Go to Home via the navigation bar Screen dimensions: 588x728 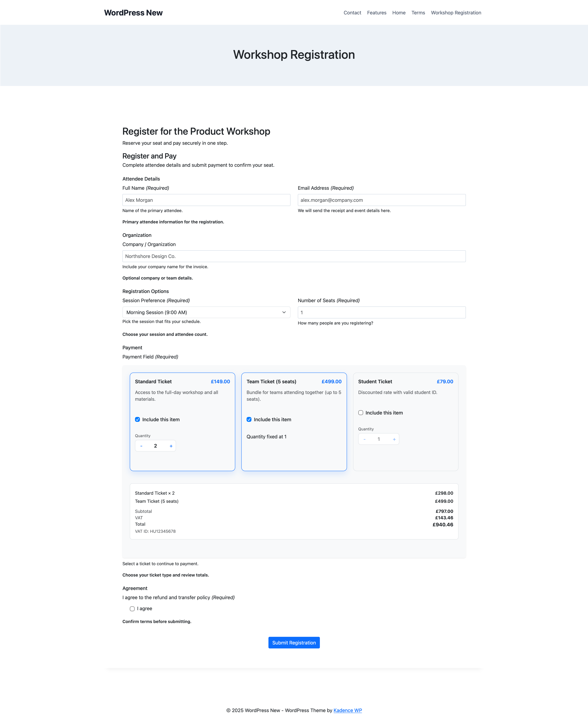399,13
